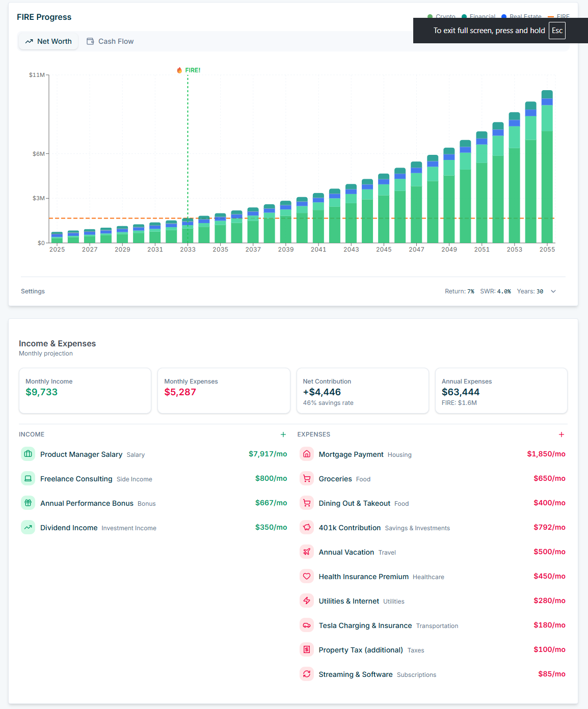Select the shopping cart icon beside Groceries
588x709 pixels.
[x=307, y=478]
